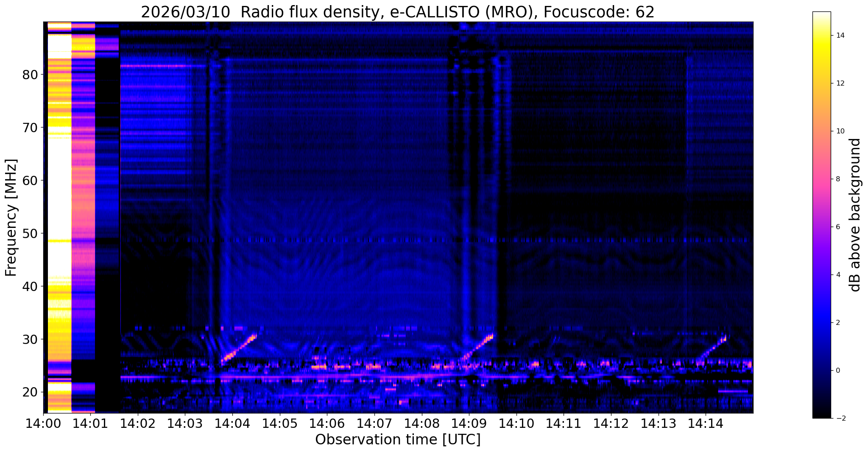Click the 30 MHz frequency tick label
The height and width of the screenshot is (452, 868).
click(30, 339)
